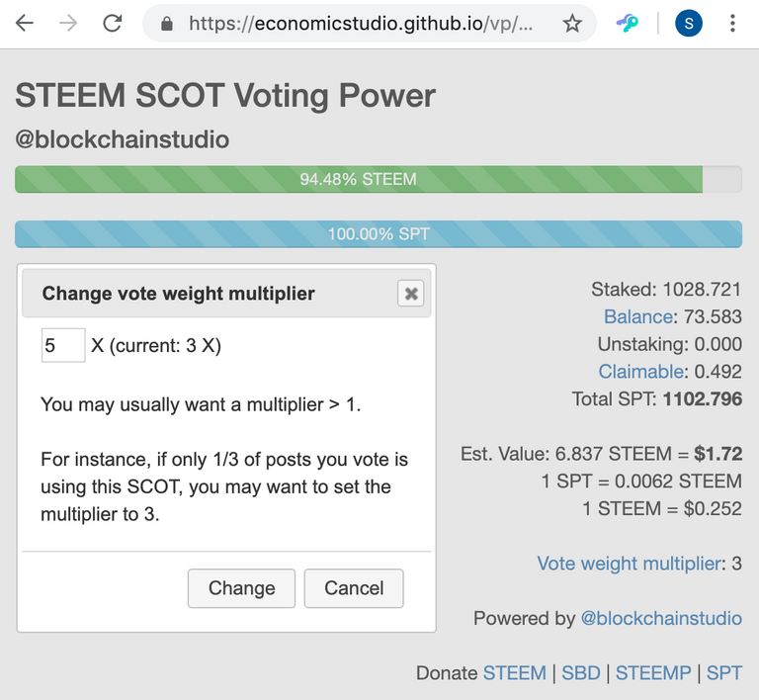Bookmark this page with the star icon
759x700 pixels.
coord(572,24)
